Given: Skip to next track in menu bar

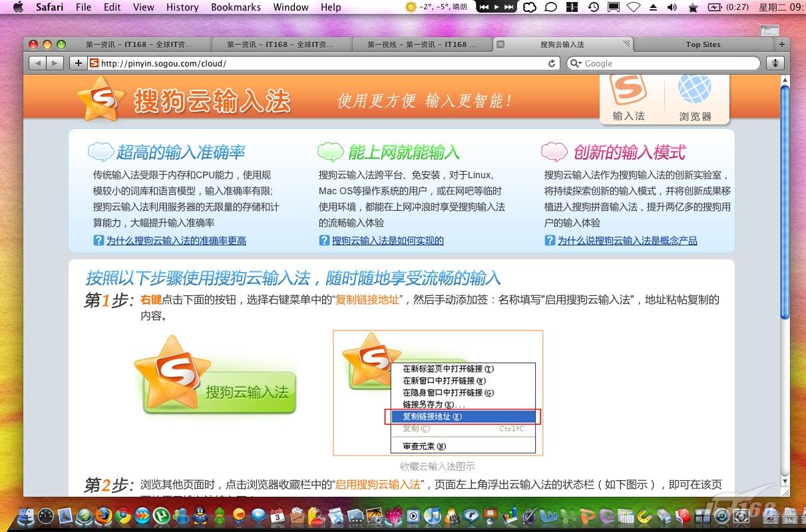Looking at the screenshot, I should pos(509,7).
